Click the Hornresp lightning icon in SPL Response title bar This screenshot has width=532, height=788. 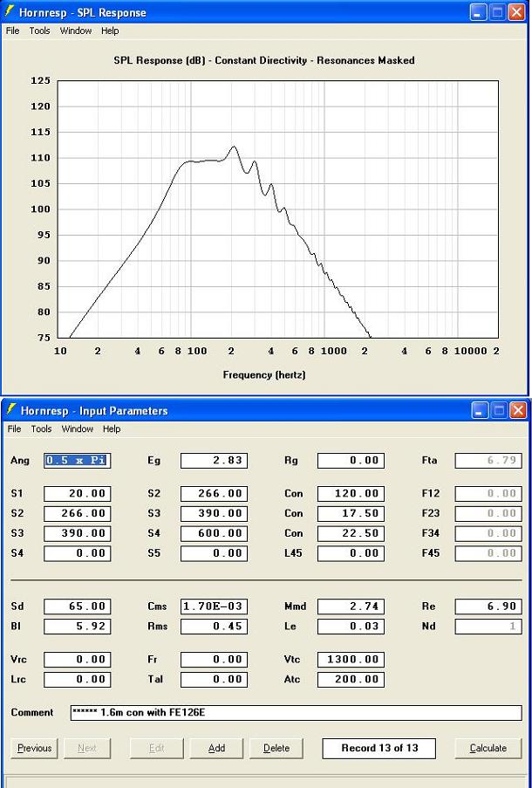tap(9, 12)
